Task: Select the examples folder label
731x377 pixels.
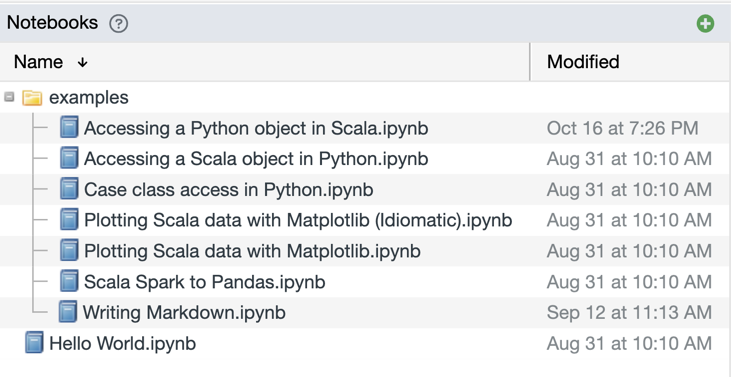Action: pos(89,98)
